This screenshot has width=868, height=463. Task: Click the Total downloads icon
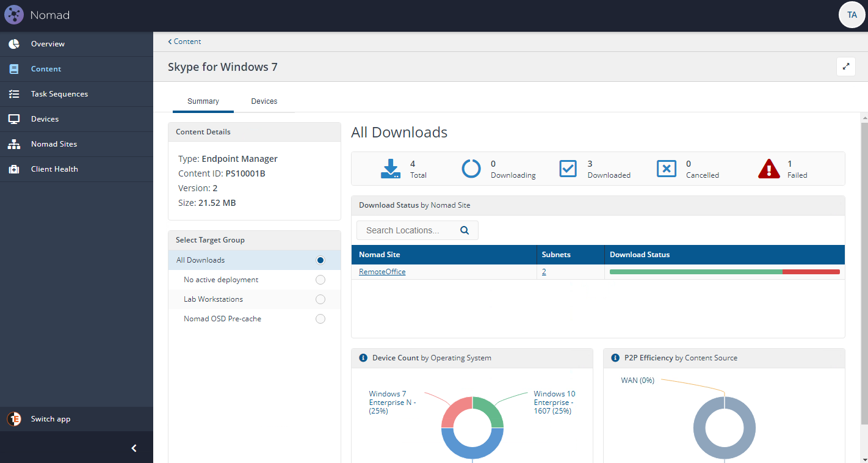coord(391,169)
